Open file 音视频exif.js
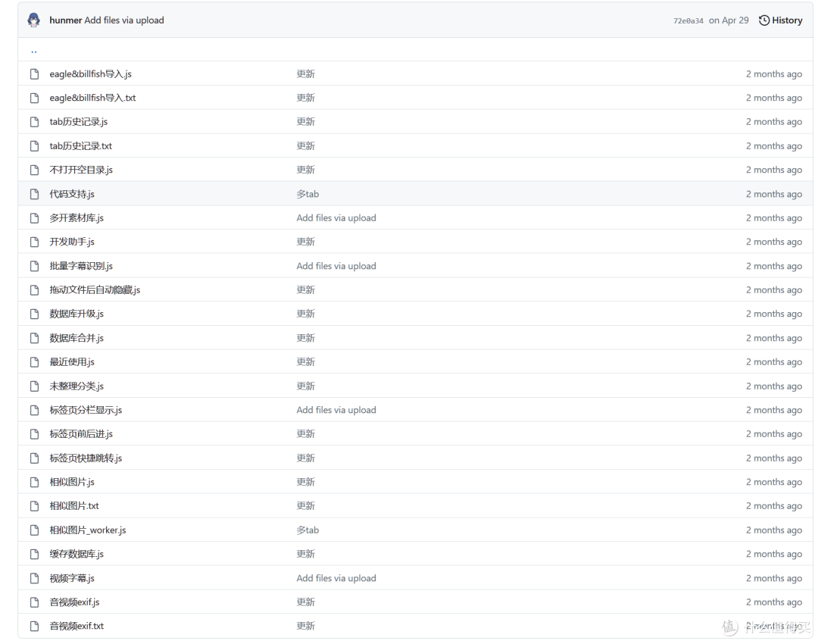The image size is (818, 644). coord(74,602)
